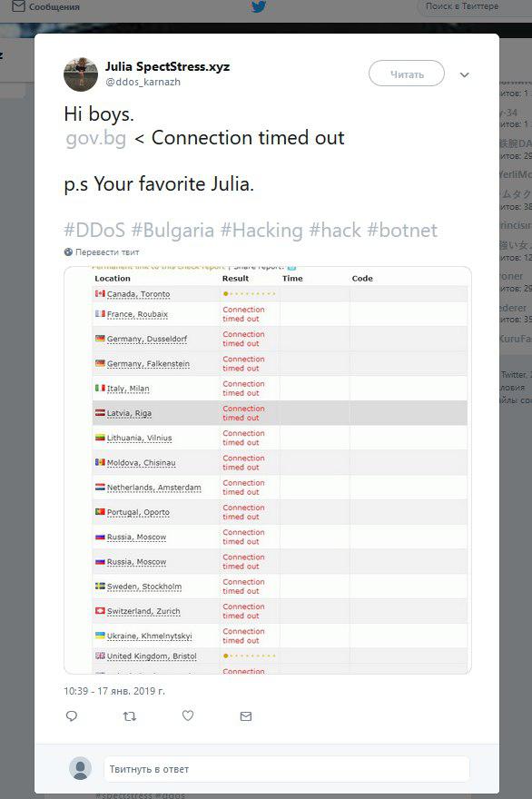Open the #Bulgaria hashtag

[172, 231]
